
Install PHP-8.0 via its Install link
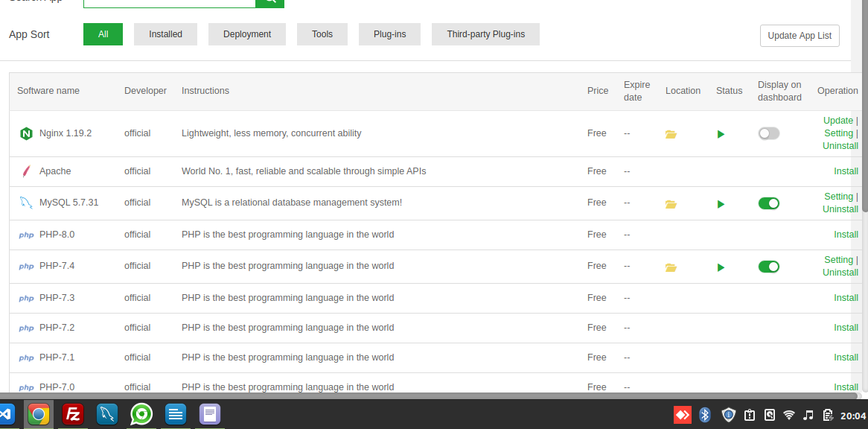[846, 235]
